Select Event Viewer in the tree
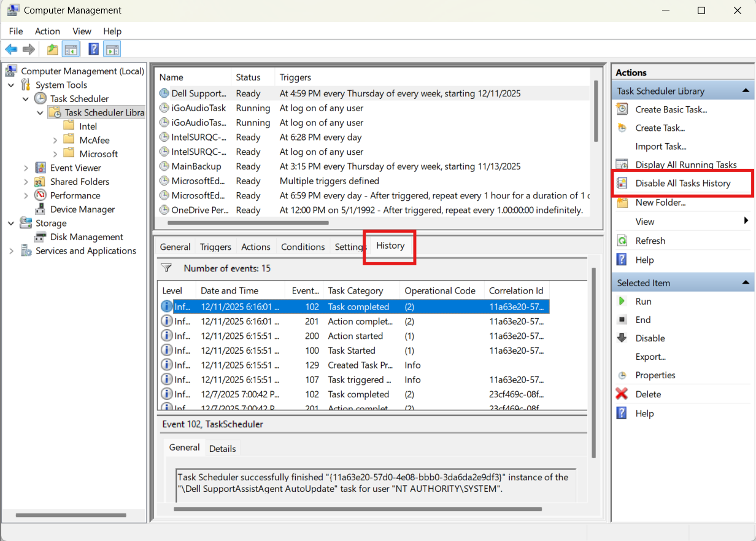 (x=75, y=168)
